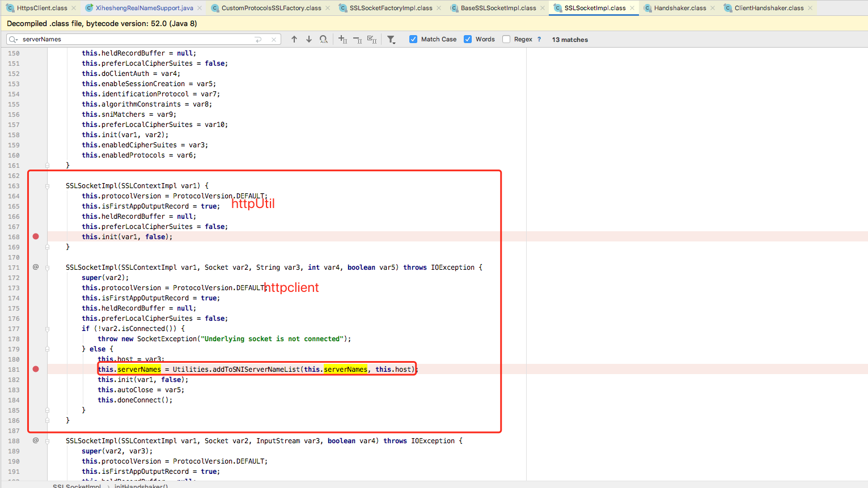The image size is (868, 488).
Task: Click the next occurrence down arrow
Action: click(x=308, y=39)
